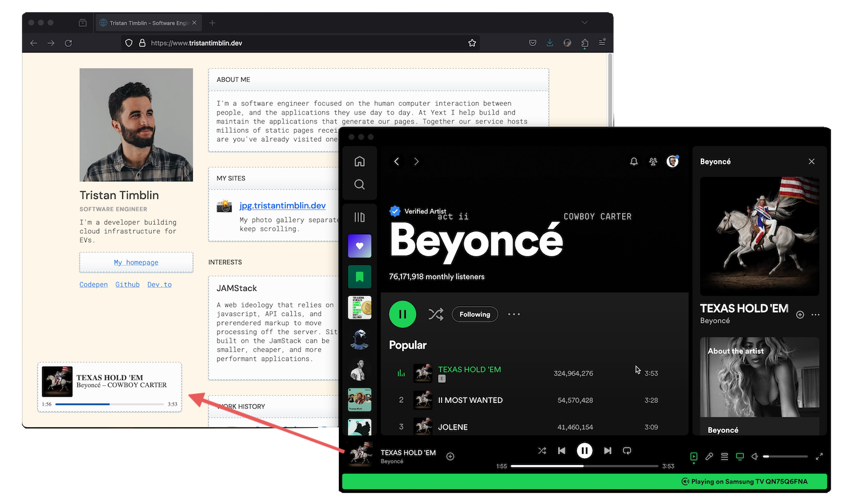
Task: Open a new browser tab with plus
Action: (x=213, y=23)
